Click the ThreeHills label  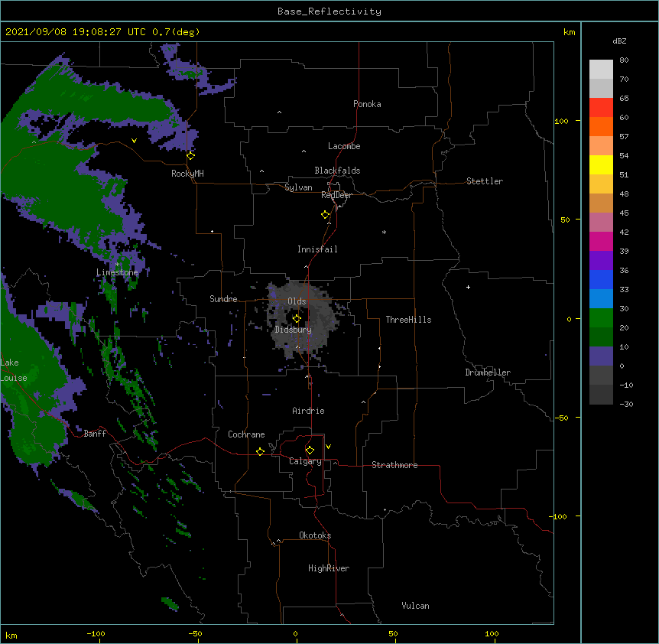(x=408, y=320)
